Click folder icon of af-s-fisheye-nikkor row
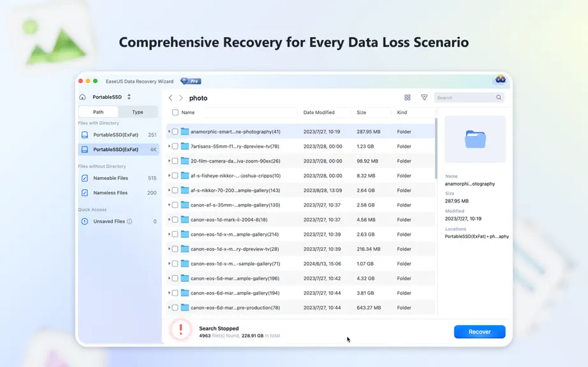Viewport: 588px width, 367px height. tap(184, 175)
